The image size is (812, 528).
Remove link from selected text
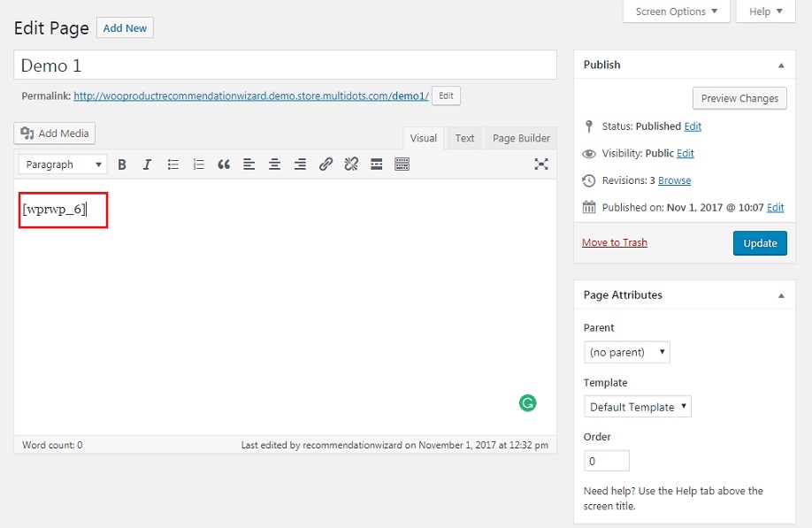tap(351, 165)
